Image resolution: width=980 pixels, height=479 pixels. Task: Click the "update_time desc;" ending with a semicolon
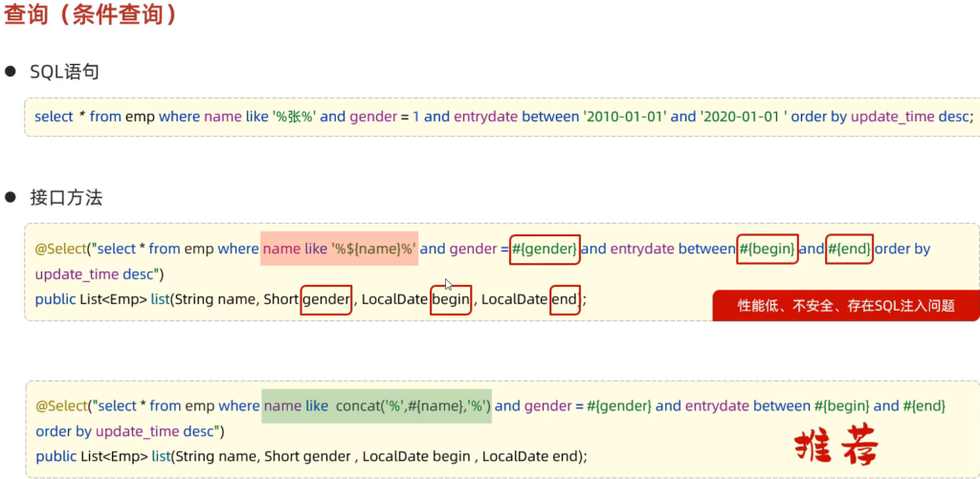click(x=911, y=117)
